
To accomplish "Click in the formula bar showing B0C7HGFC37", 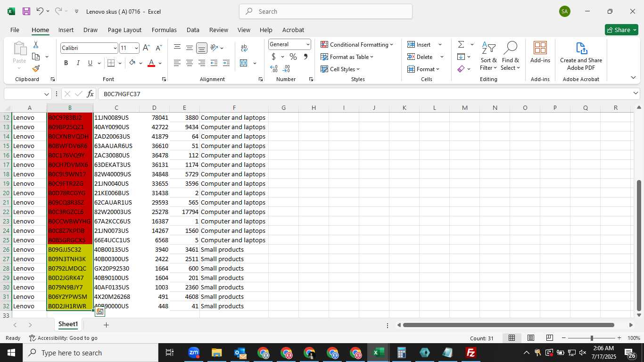I will click(x=365, y=94).
